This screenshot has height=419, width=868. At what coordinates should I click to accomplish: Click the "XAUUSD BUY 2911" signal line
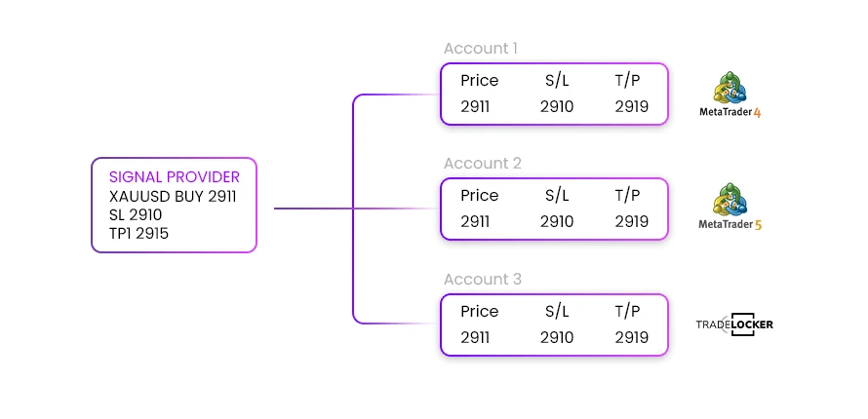(173, 196)
